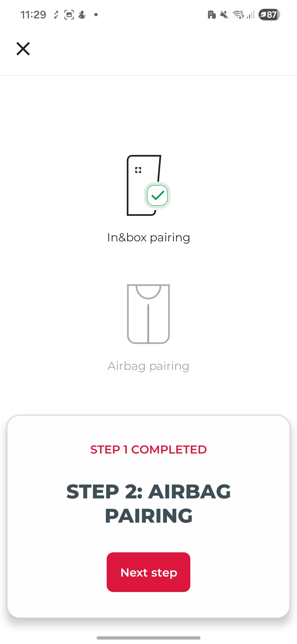Tap the STEP 2: AIRBAG PAIRING heading

[x=148, y=504]
